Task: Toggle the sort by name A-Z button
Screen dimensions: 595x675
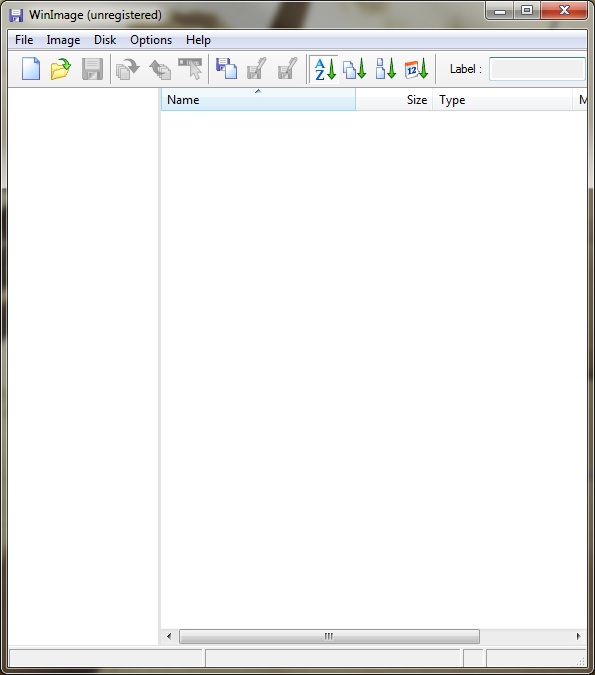Action: tap(325, 69)
